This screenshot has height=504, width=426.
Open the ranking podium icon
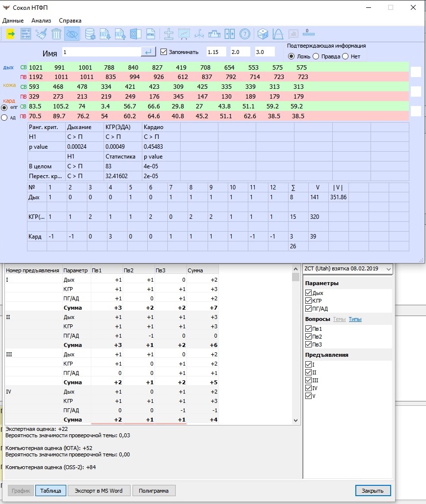coord(214,34)
